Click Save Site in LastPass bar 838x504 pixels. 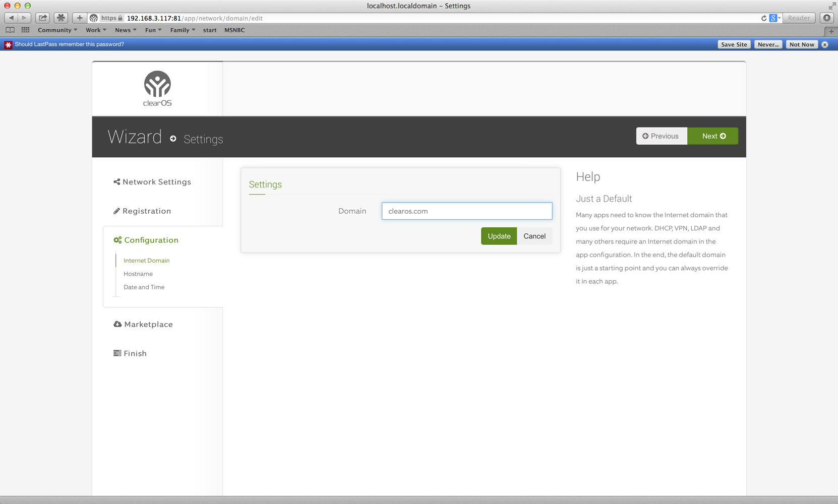click(734, 44)
